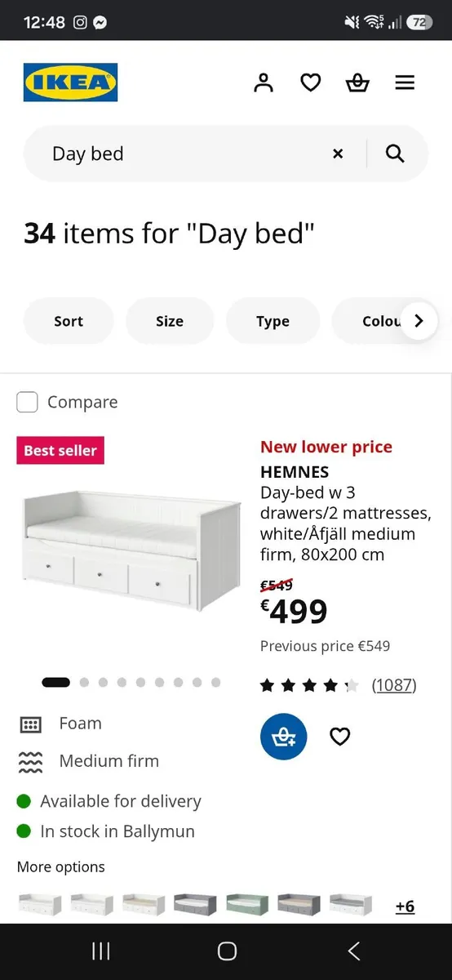Show +6 more colour options
The height and width of the screenshot is (980, 452).
click(405, 906)
